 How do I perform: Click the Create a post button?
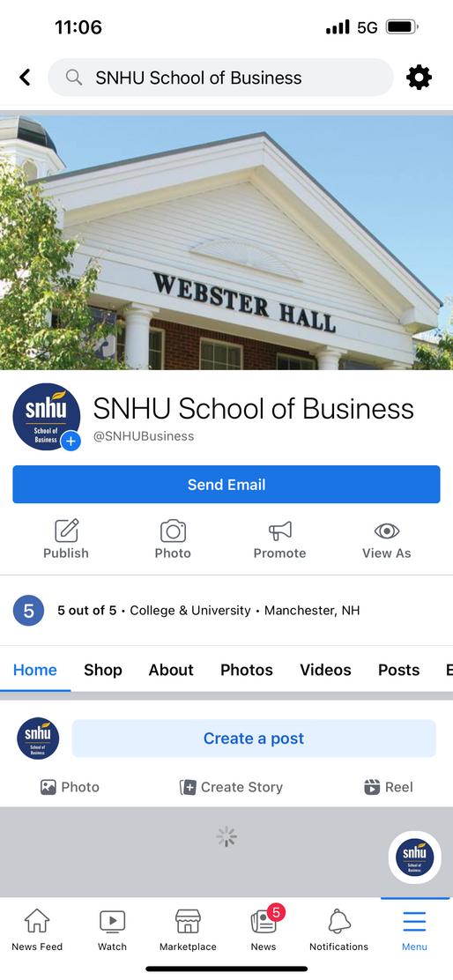tap(254, 739)
